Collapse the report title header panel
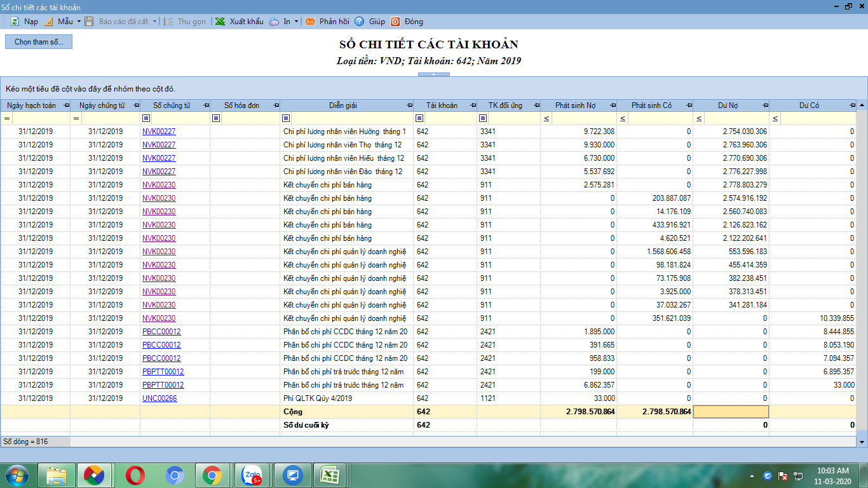Image resolution: width=868 pixels, height=488 pixels. pyautogui.click(x=434, y=74)
